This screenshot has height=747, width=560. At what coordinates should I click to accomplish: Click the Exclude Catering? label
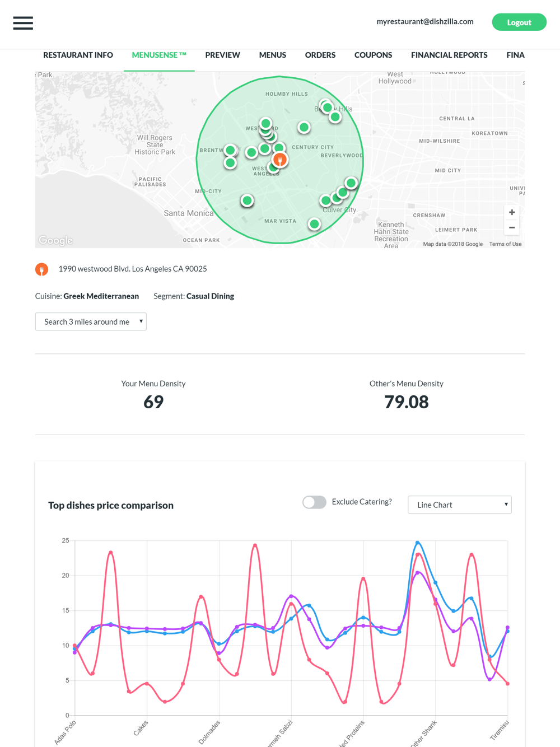tap(362, 502)
